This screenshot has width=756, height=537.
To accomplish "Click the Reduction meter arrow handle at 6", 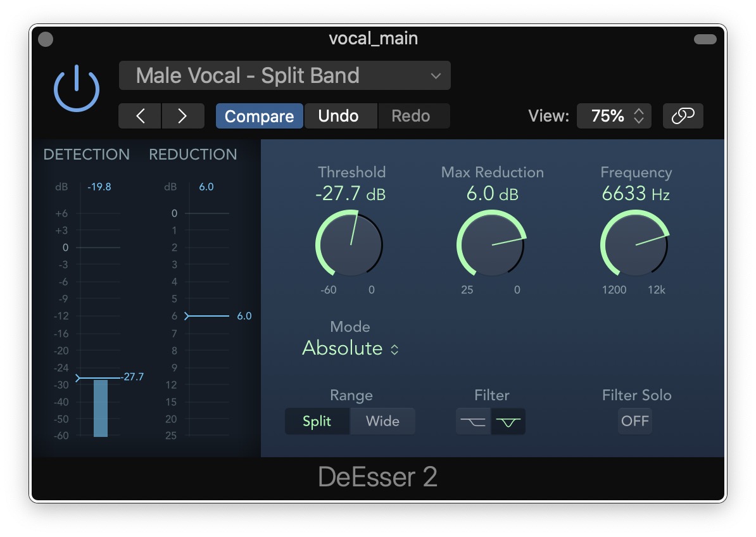I will tap(187, 316).
